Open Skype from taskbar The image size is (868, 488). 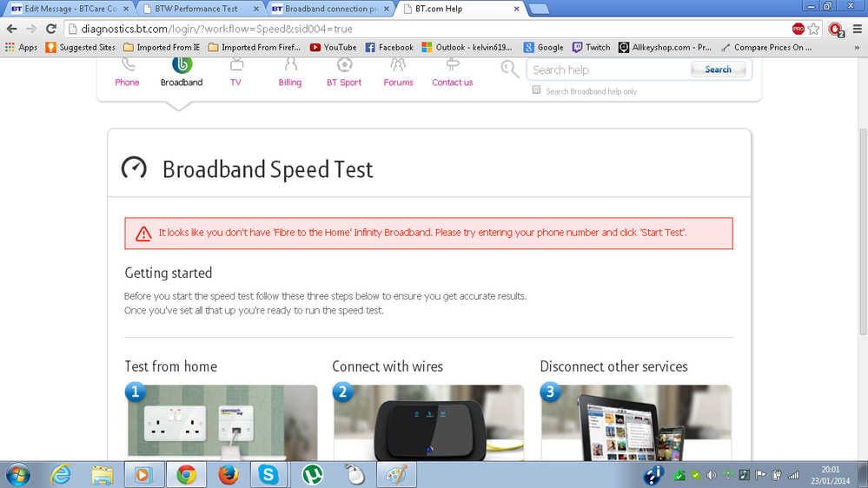(x=268, y=475)
